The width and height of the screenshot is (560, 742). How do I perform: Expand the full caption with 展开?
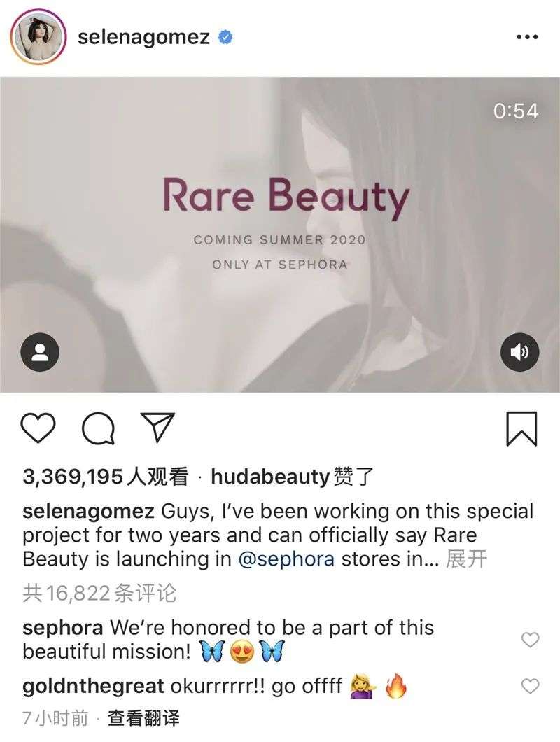point(466,559)
